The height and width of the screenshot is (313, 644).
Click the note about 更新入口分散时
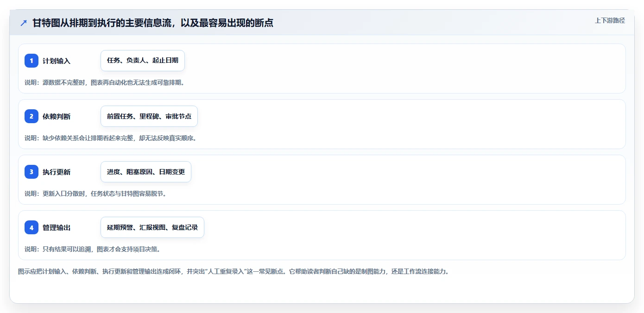click(x=95, y=194)
